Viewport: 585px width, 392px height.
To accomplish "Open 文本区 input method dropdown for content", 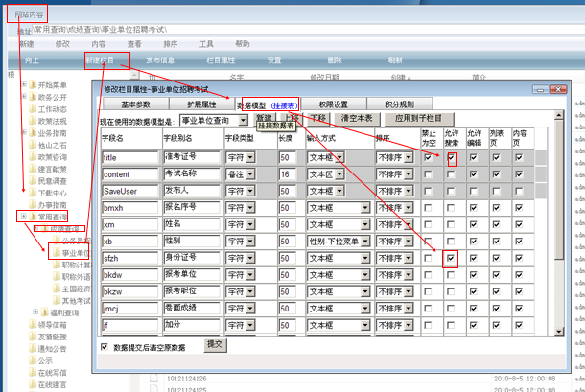I will pyautogui.click(x=339, y=174).
